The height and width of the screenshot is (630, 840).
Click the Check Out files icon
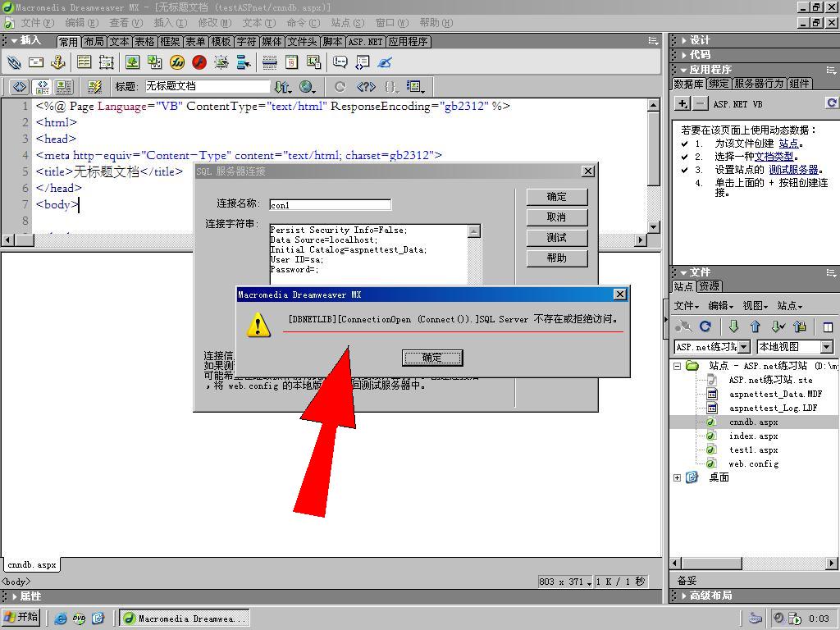coord(778,326)
